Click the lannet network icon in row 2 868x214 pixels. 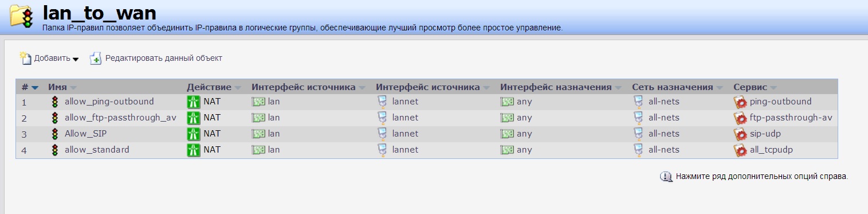[383, 118]
